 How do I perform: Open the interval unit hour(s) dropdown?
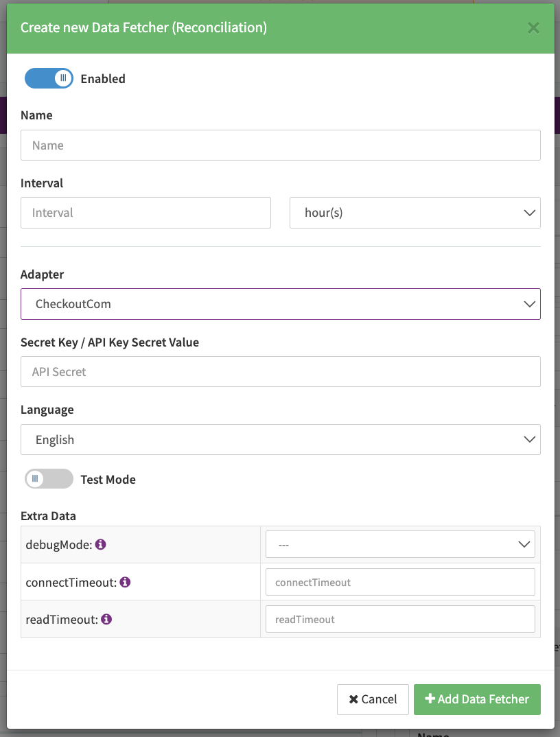(415, 213)
